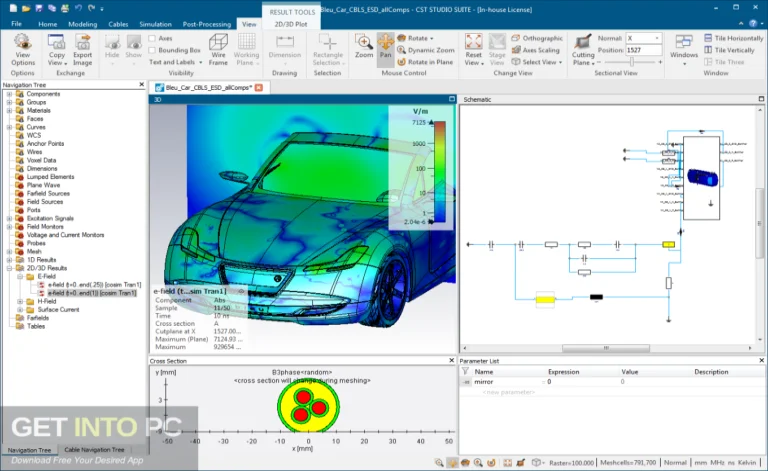
Task: Select e-field end(1) result item
Action: (x=92, y=293)
